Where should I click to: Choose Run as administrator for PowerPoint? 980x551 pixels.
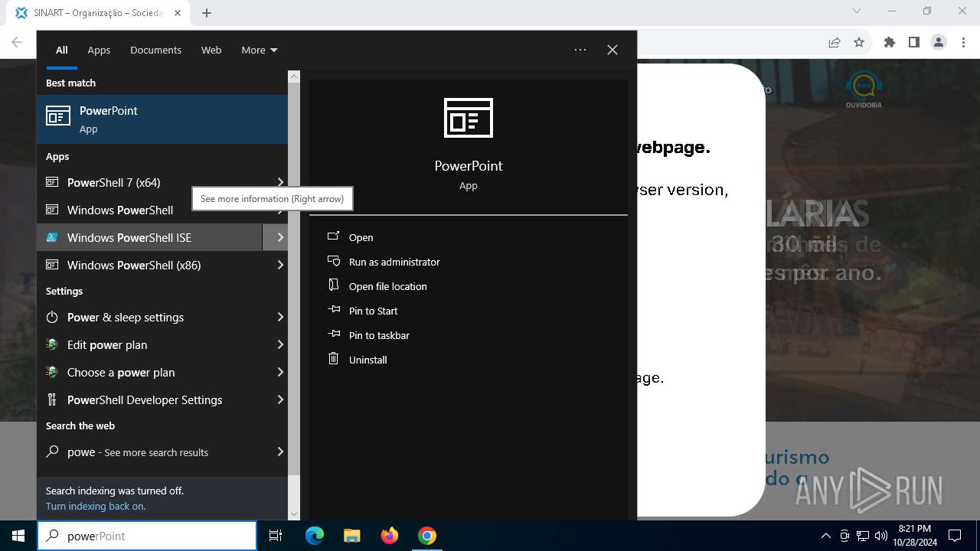(x=394, y=262)
